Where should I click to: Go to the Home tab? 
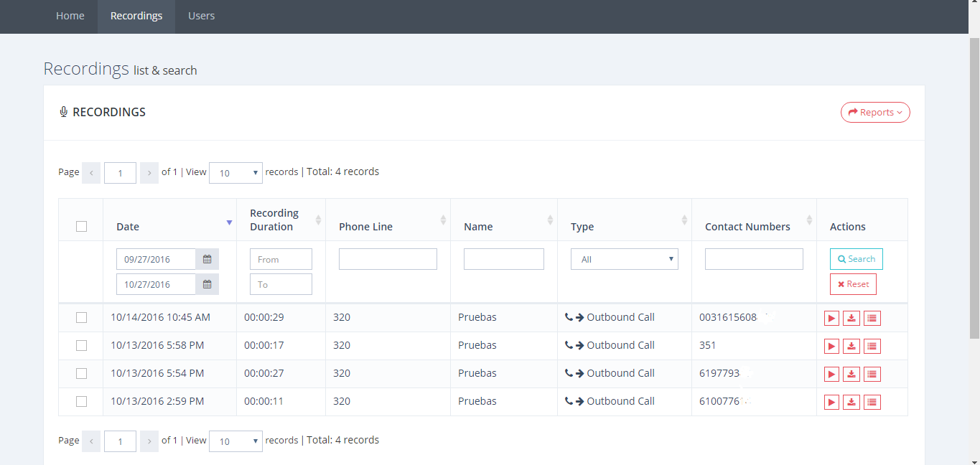70,16
